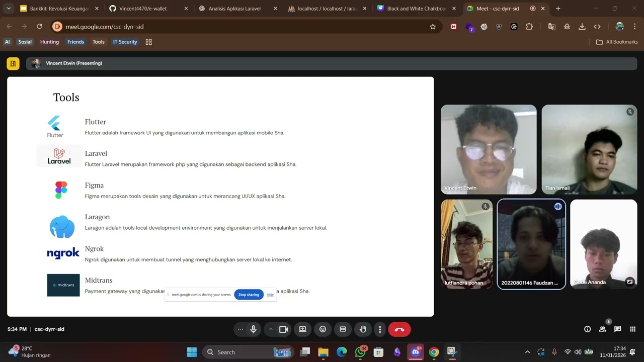
Task: Switch to Black and White Chalkboard tab
Action: 416,9
